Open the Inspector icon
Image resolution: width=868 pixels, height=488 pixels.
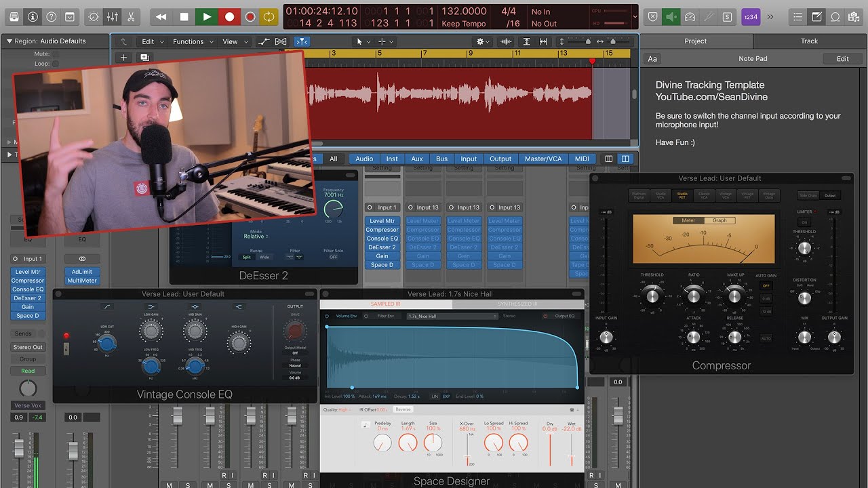pyautogui.click(x=33, y=16)
